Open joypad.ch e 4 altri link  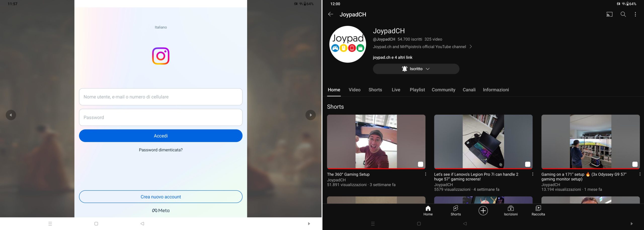point(392,57)
